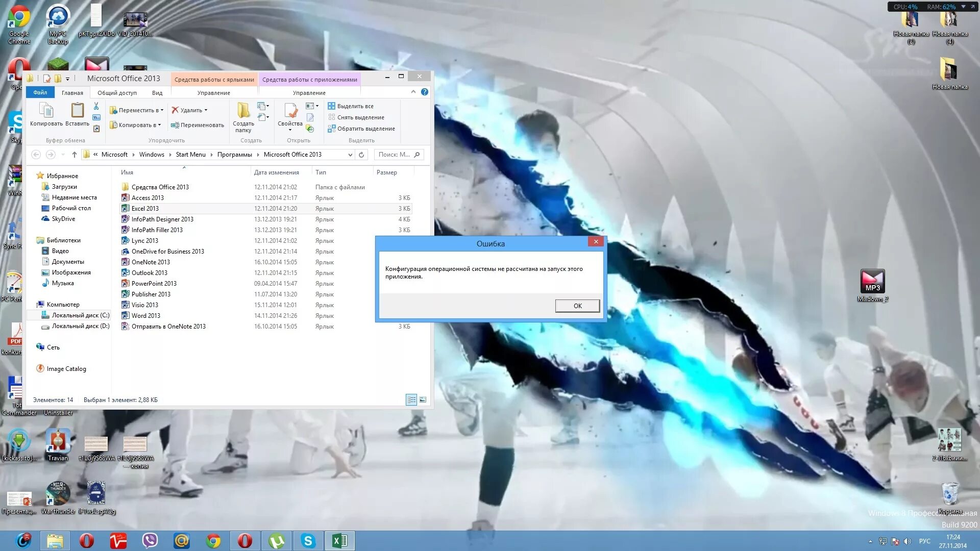980x551 pixels.
Task: Click the Поиск search field in Explorer
Action: click(x=399, y=155)
